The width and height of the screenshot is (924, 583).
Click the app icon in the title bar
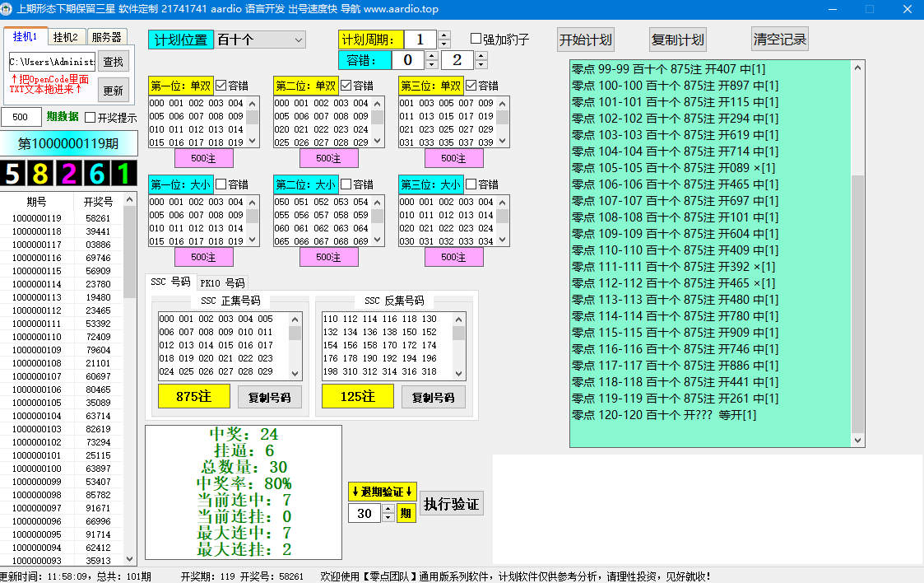[x=7, y=9]
